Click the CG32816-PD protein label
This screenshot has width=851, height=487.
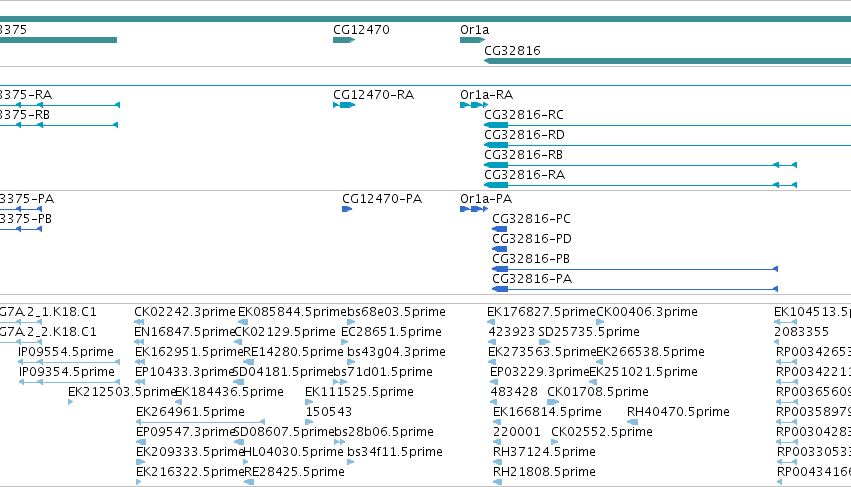(x=532, y=239)
